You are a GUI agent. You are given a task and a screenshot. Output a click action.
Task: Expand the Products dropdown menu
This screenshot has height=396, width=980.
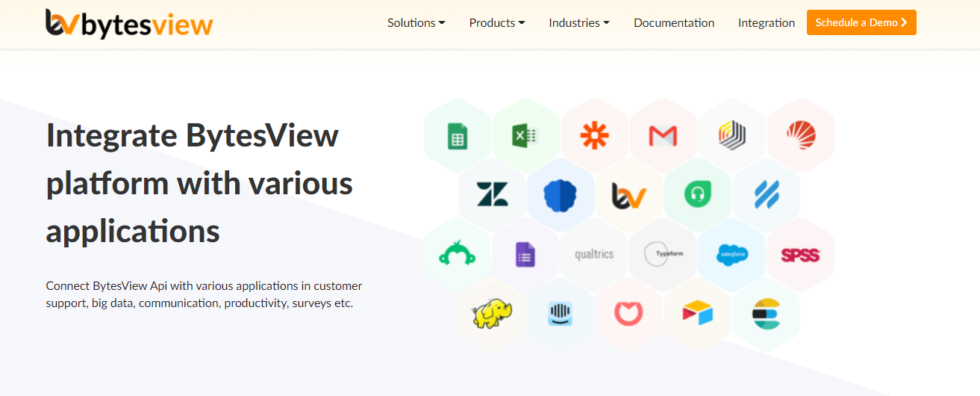click(x=497, y=22)
